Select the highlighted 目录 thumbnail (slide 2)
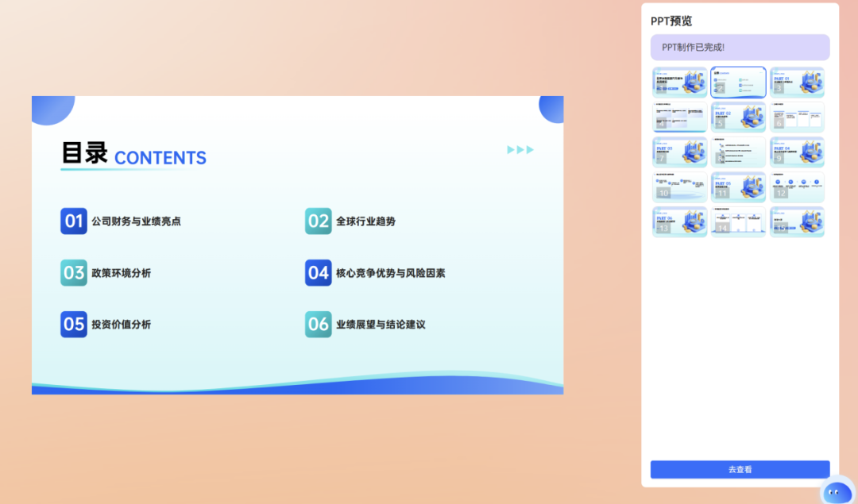Screen dimensions: 858x504 click(x=738, y=82)
